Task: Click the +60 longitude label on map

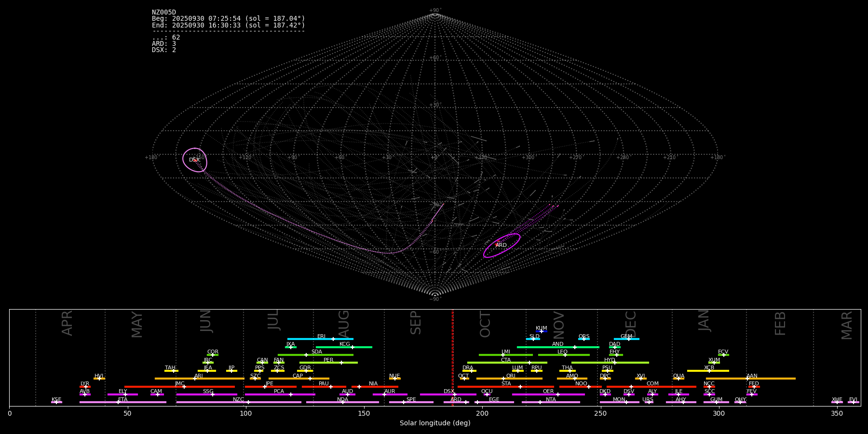Action: [339, 157]
